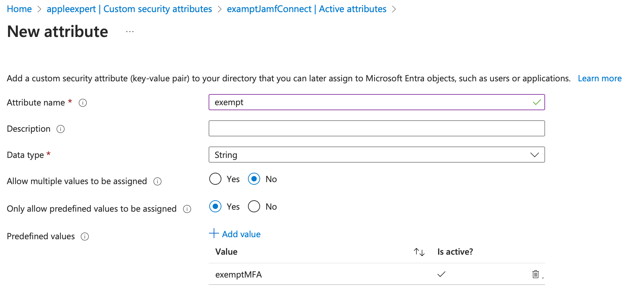Viewport: 644px width, 297px height.
Task: Click info icon for Only allow predefined values
Action: click(187, 209)
